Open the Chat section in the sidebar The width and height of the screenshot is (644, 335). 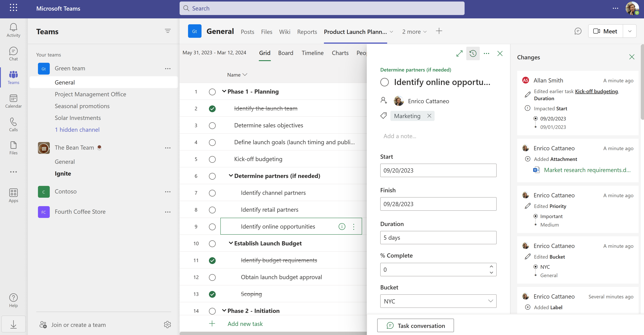(x=13, y=53)
